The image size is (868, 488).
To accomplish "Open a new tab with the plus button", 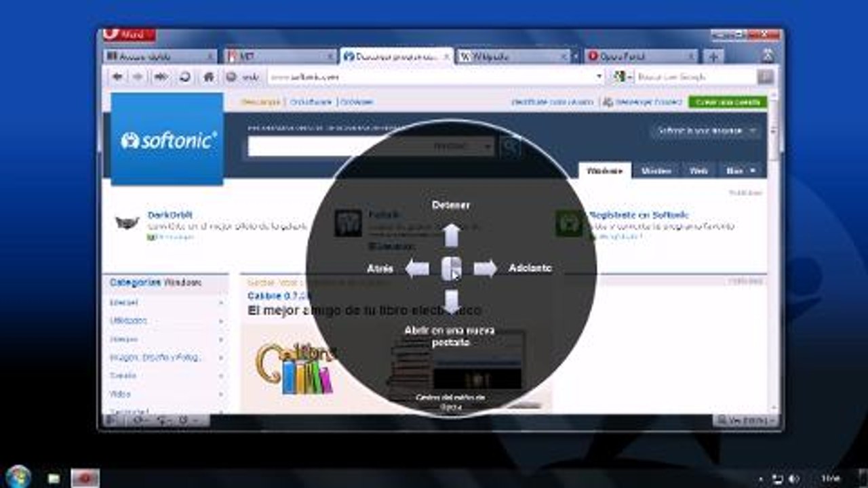I will 712,57.
